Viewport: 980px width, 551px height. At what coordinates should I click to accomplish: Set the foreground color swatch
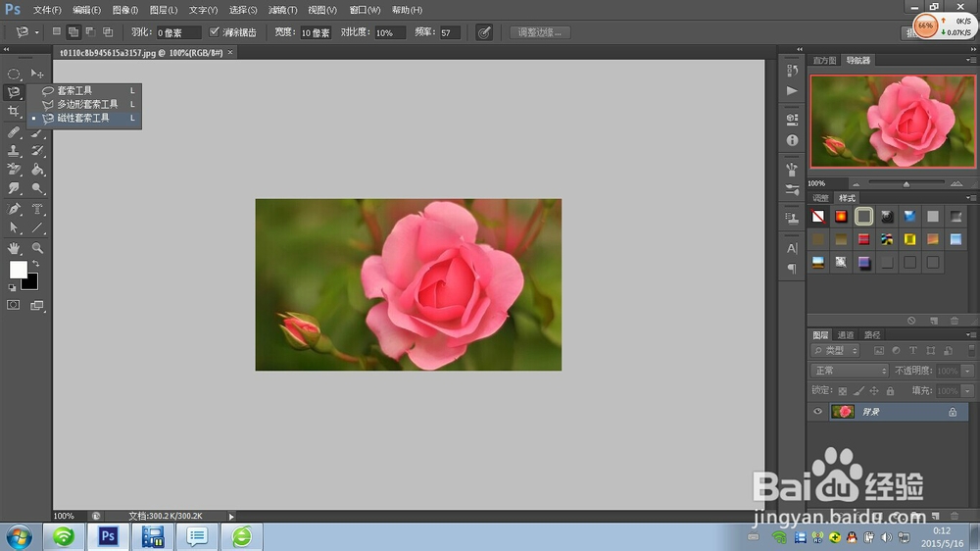coord(18,269)
